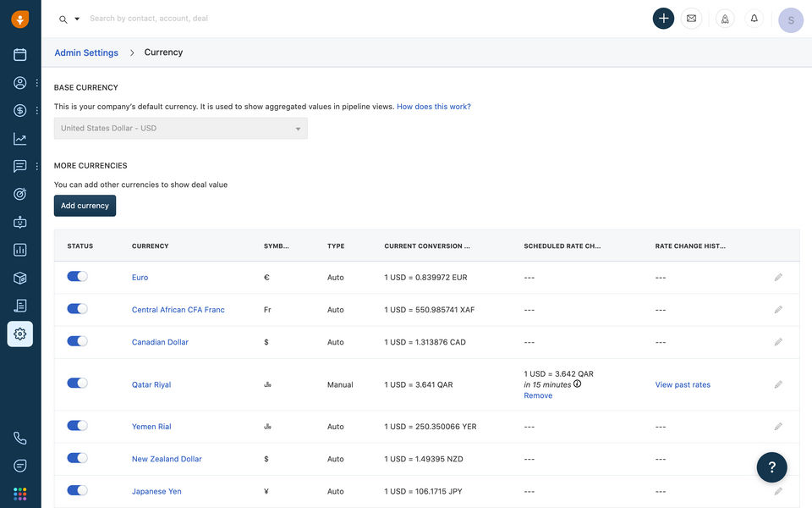Image resolution: width=812 pixels, height=508 pixels.
Task: Click the edit pencil for Euro row
Action: click(x=778, y=277)
